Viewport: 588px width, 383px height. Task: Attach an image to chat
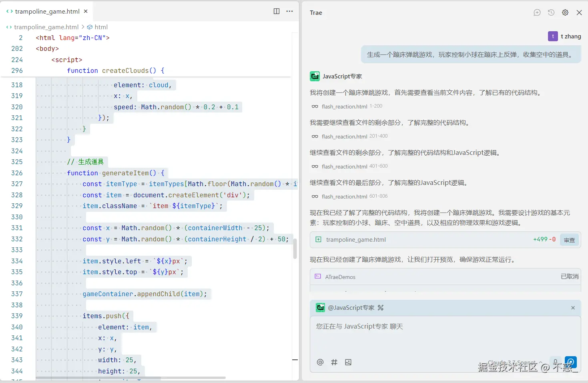pyautogui.click(x=348, y=362)
